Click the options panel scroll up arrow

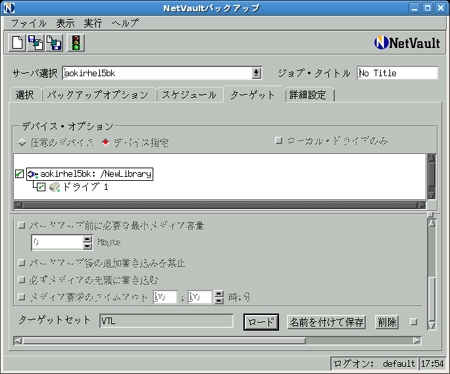pyautogui.click(x=432, y=223)
